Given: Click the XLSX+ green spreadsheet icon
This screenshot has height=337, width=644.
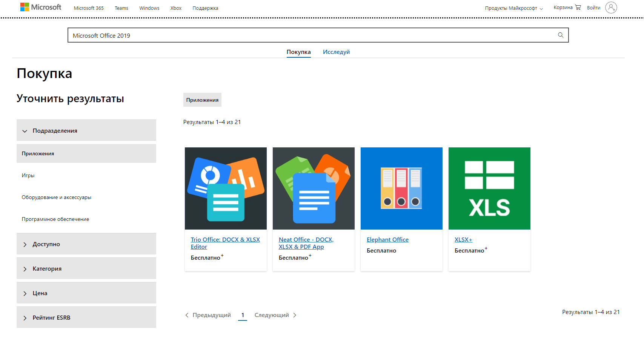Looking at the screenshot, I should [x=489, y=188].
